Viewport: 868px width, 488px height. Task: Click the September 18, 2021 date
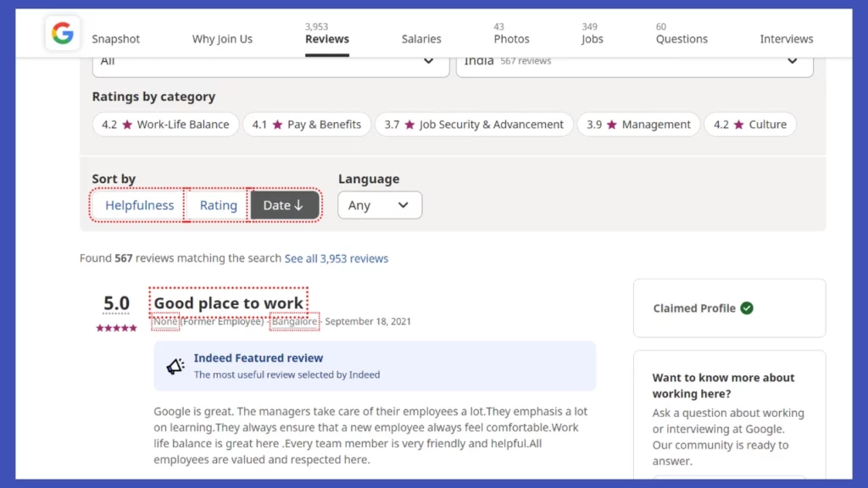coord(368,321)
